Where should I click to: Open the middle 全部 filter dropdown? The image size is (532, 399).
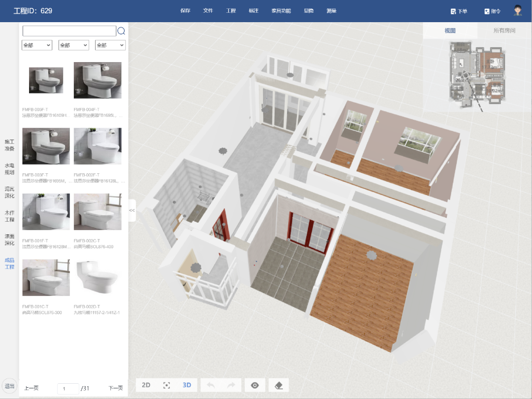coord(73,45)
